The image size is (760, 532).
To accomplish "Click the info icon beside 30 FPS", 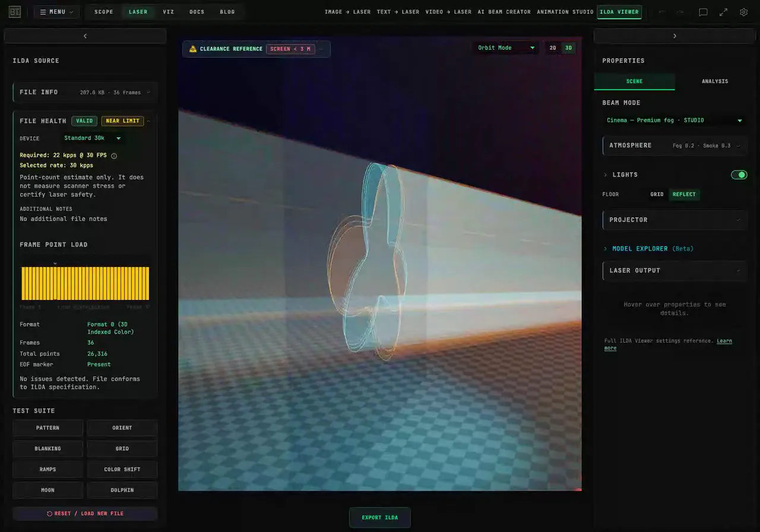I will click(114, 156).
